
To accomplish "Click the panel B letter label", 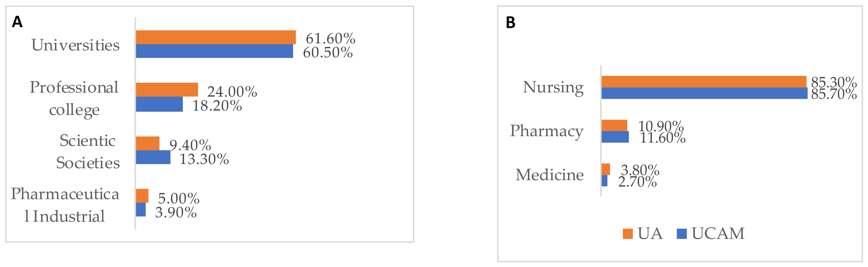I will [x=510, y=23].
